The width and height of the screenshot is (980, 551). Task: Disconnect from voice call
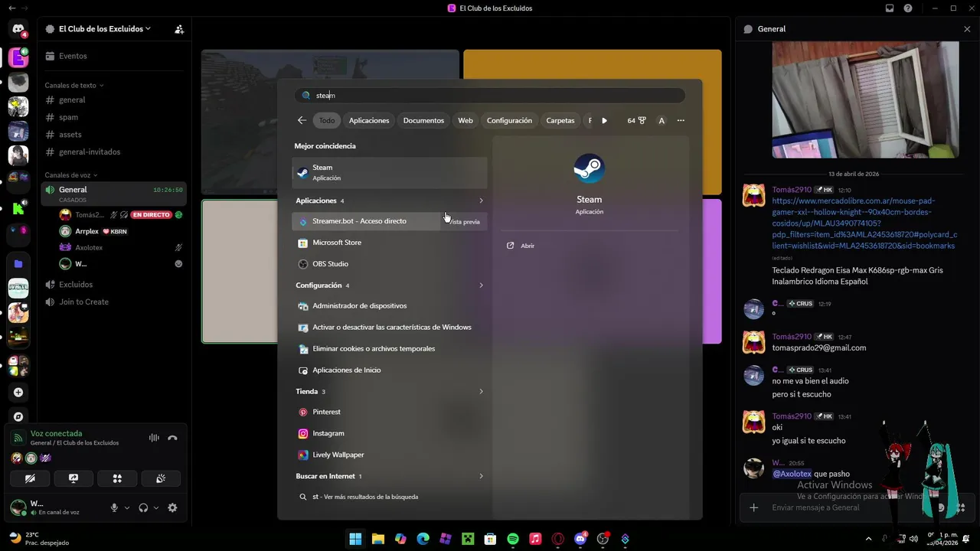172,438
